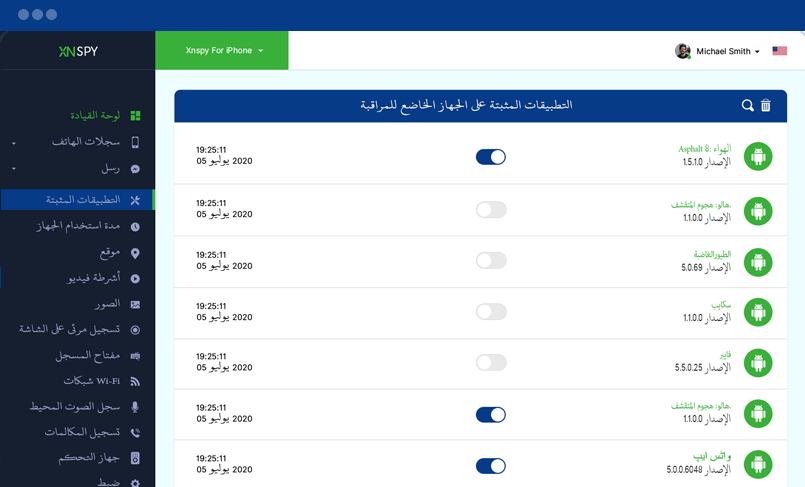Image resolution: width=805 pixels, height=487 pixels.
Task: Click the US flag language icon
Action: coord(780,51)
